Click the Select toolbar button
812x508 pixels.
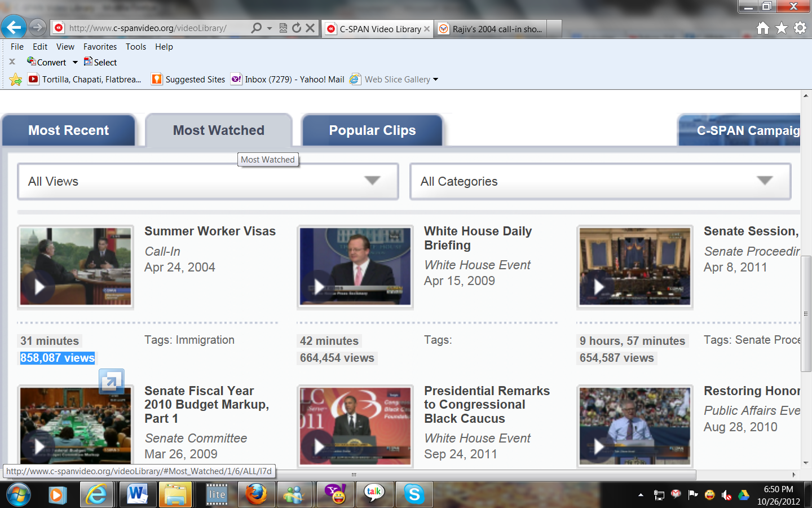(100, 62)
